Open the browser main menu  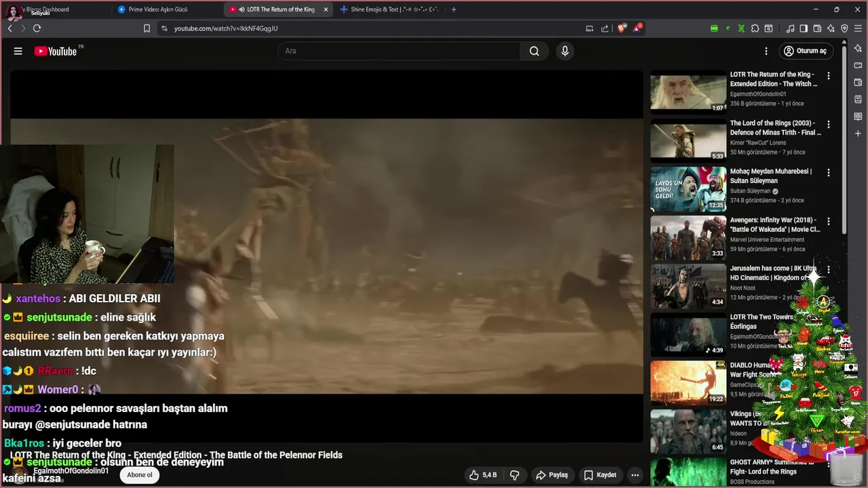859,28
